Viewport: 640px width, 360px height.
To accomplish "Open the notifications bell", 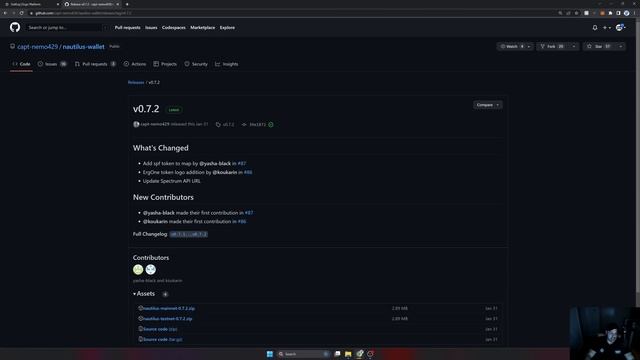I will (x=595, y=28).
